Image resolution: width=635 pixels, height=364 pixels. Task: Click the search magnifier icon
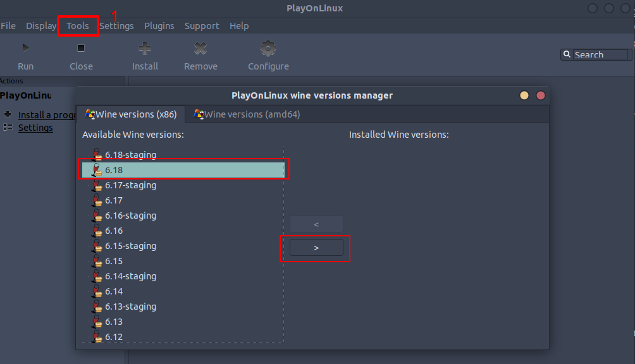coord(567,55)
